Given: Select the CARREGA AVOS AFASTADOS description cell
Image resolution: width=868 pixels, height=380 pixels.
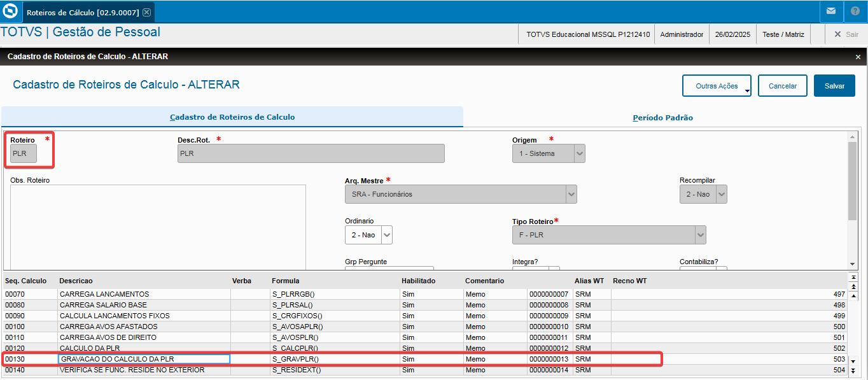Looking at the screenshot, I should point(144,327).
